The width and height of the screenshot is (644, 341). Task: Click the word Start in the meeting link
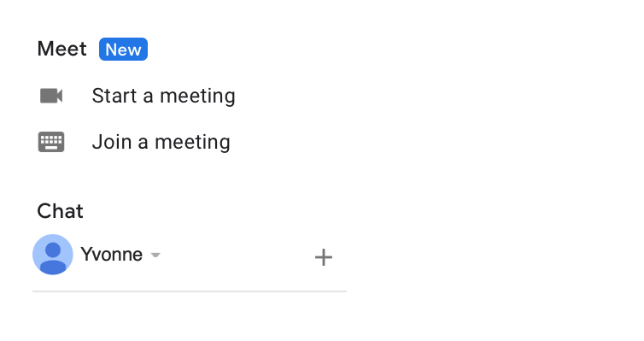[x=114, y=96]
